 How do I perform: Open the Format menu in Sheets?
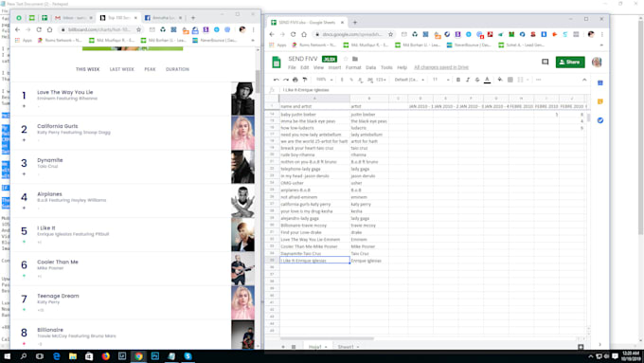[353, 67]
